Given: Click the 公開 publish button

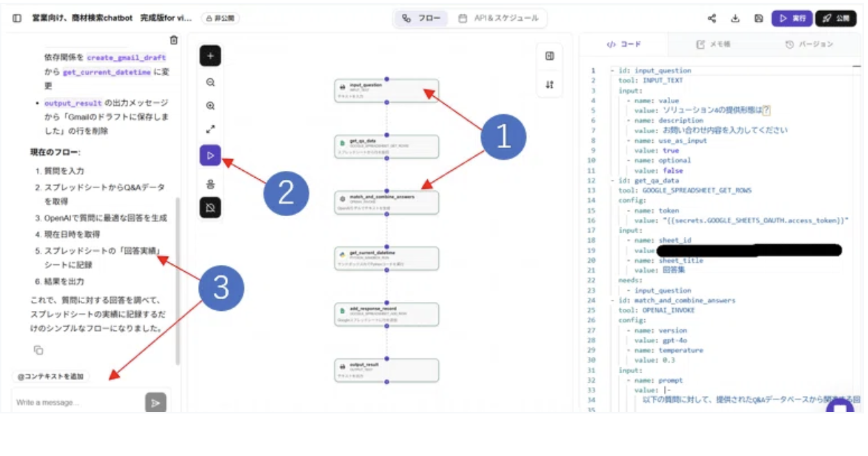Looking at the screenshot, I should click(x=836, y=19).
